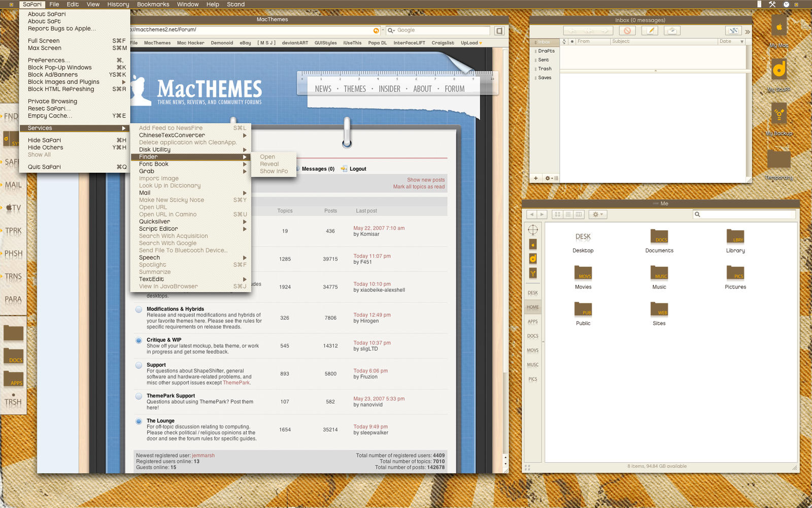812x508 pixels.
Task: Click the Critique & WIP forum status icon
Action: tap(139, 340)
